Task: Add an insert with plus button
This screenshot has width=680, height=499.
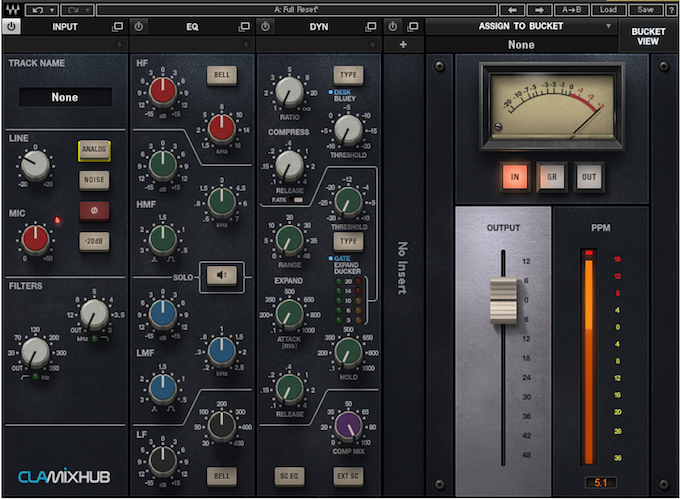Action: (403, 45)
